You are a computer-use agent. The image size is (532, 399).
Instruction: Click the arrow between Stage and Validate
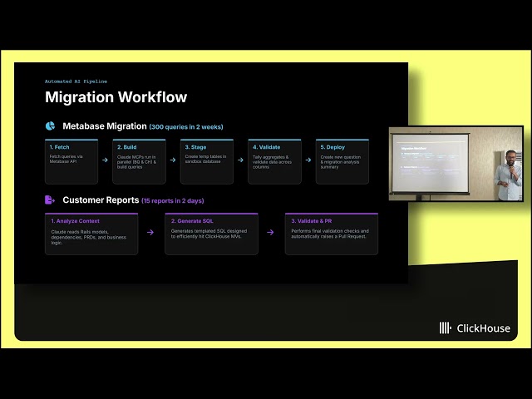pyautogui.click(x=240, y=160)
